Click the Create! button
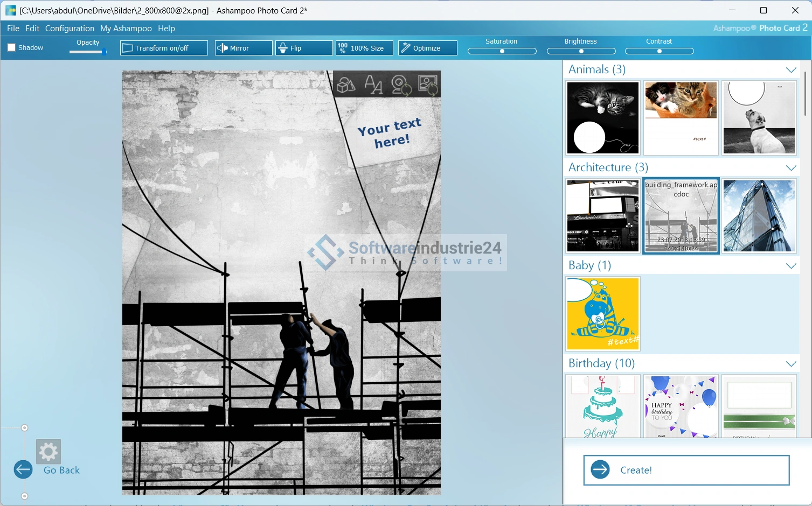 click(x=686, y=470)
